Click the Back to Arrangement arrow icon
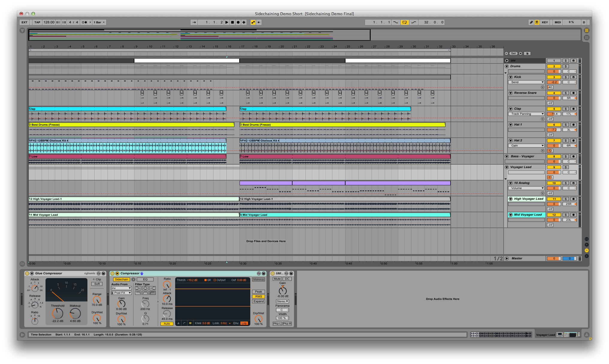Viewport: 609px width, 364px height. 259,22
